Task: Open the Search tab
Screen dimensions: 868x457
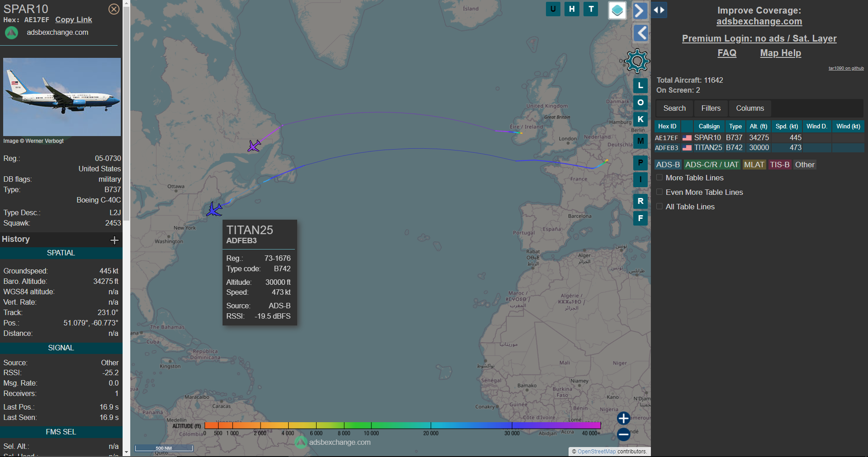Action: point(674,108)
